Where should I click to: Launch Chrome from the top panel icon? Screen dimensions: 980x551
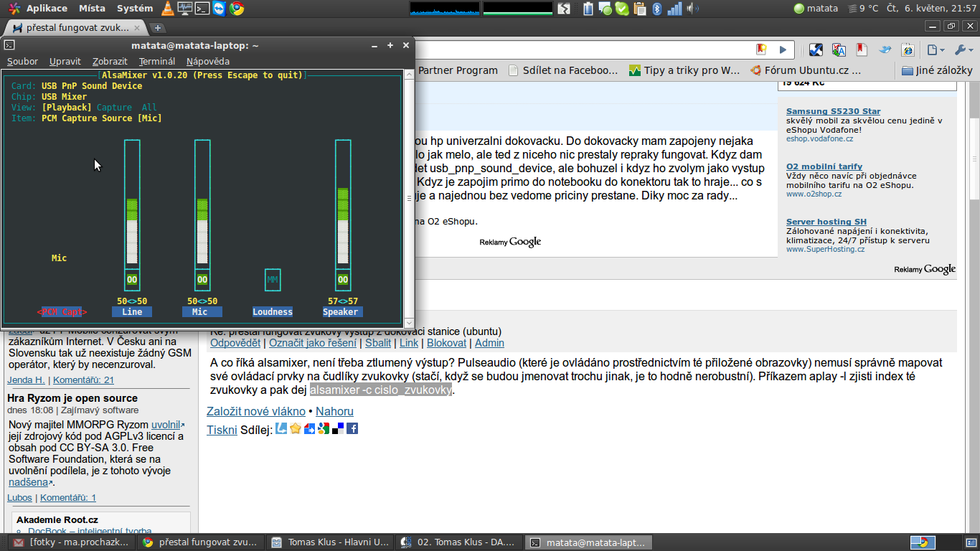(237, 9)
